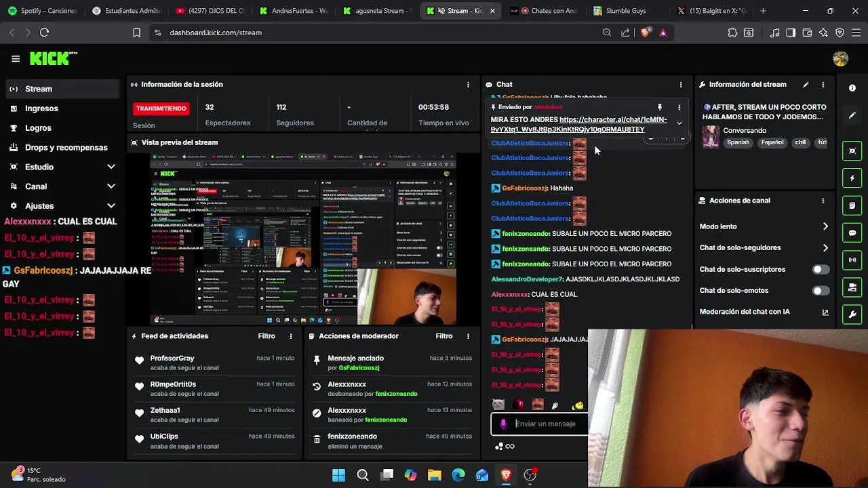The width and height of the screenshot is (868, 488).
Task: Click the purple microphone icon in chat box
Action: point(502,424)
